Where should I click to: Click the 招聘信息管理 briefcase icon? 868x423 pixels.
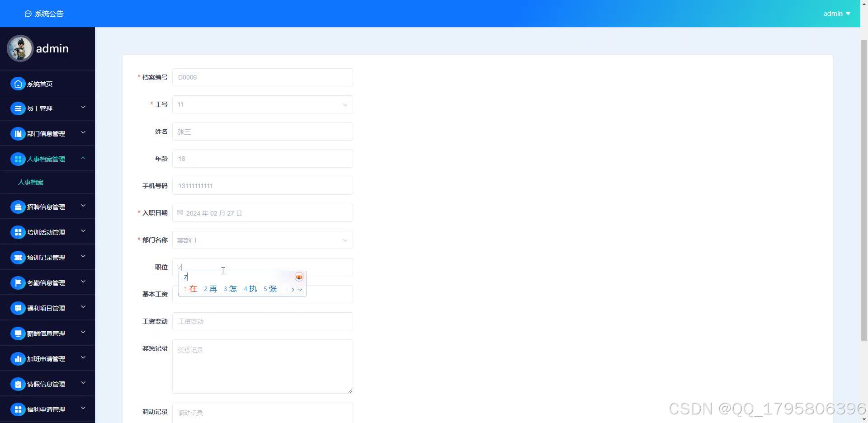[x=18, y=207]
